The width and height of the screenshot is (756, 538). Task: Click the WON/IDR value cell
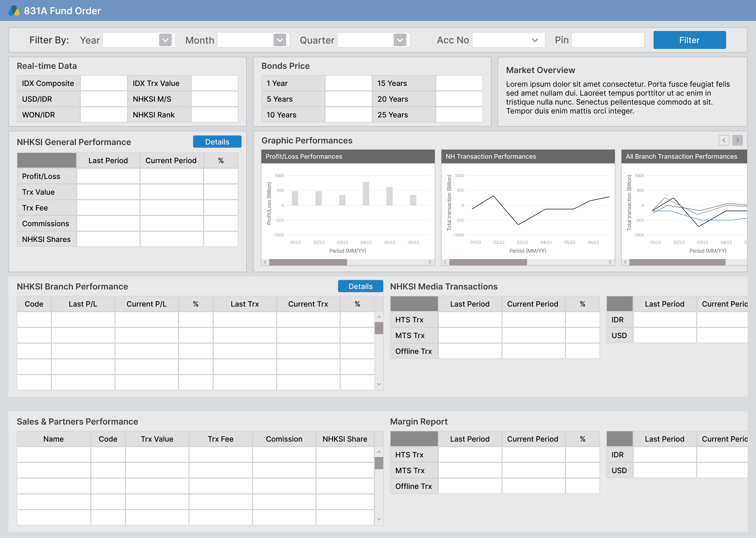[104, 115]
